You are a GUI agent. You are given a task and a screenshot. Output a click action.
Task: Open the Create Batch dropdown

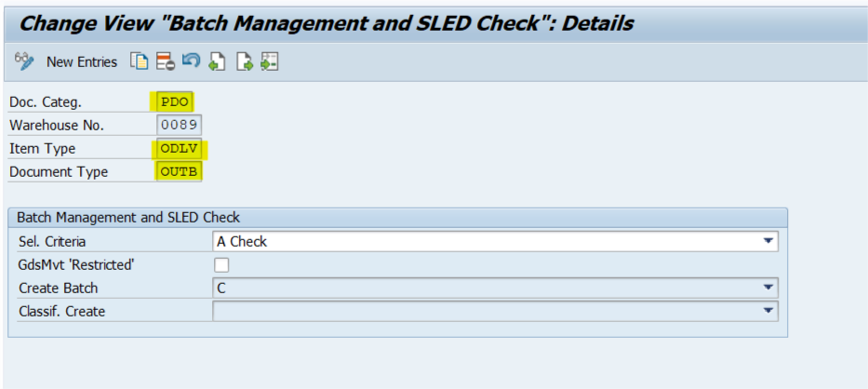click(768, 288)
